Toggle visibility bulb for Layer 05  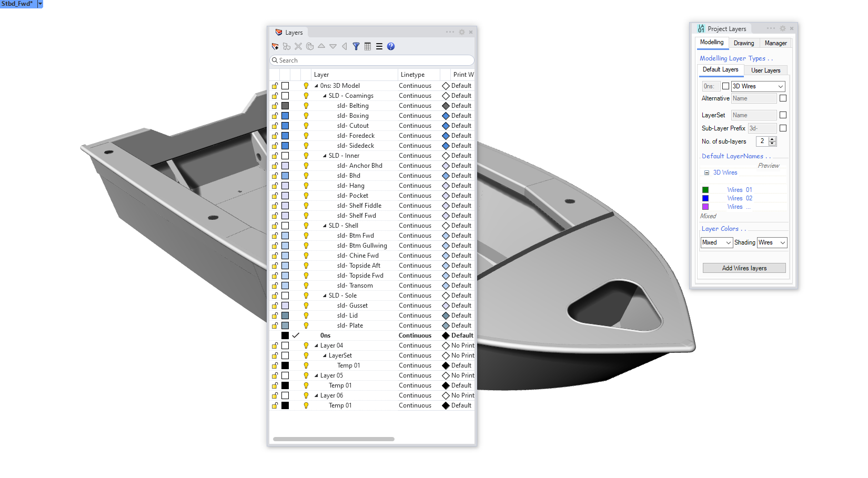[306, 375]
